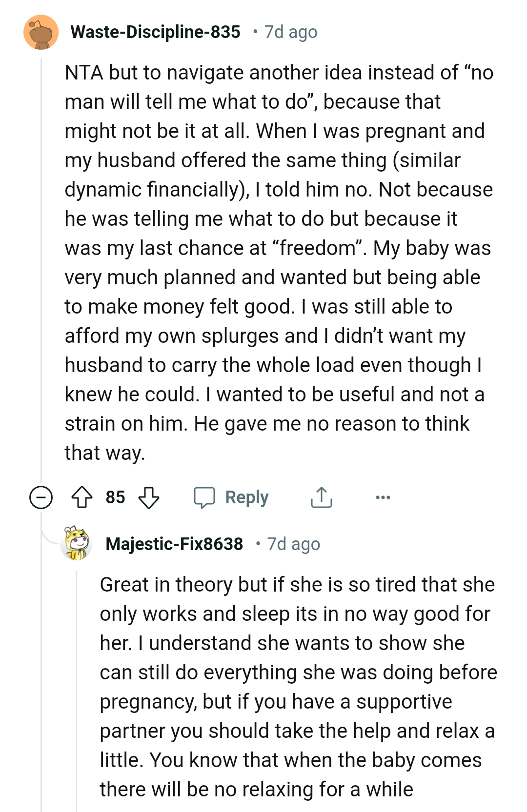
Task: Open share options with the upload arrow icon
Action: click(x=322, y=497)
